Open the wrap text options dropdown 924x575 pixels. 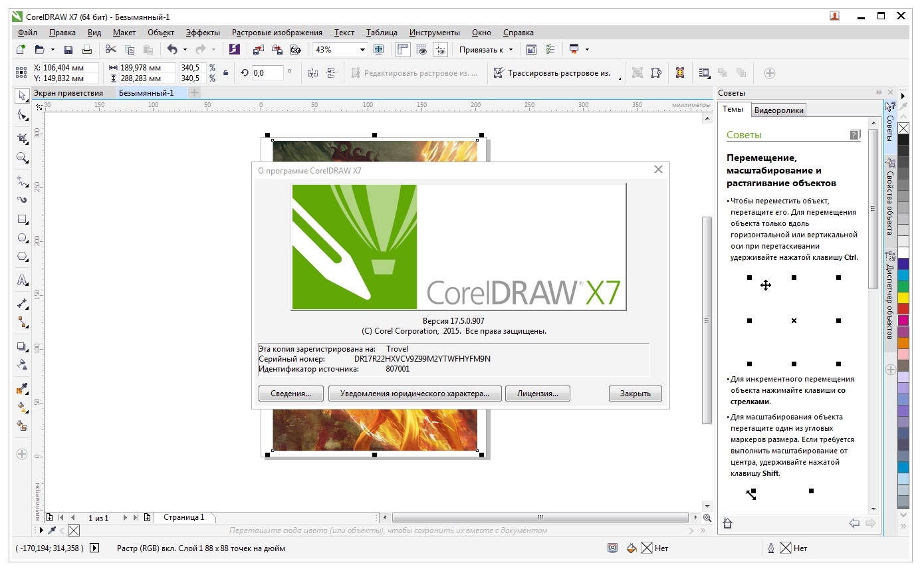tap(705, 73)
